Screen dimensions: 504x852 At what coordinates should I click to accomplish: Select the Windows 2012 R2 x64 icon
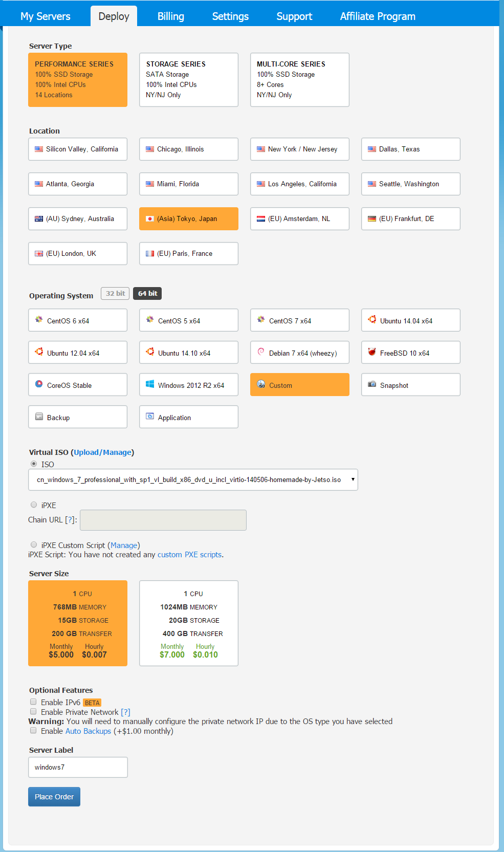click(150, 384)
